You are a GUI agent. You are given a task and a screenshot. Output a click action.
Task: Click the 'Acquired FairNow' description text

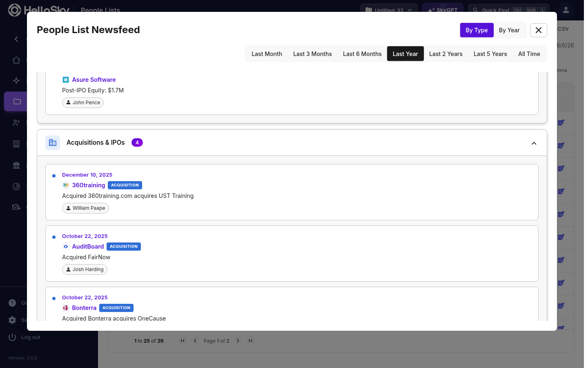(x=86, y=257)
